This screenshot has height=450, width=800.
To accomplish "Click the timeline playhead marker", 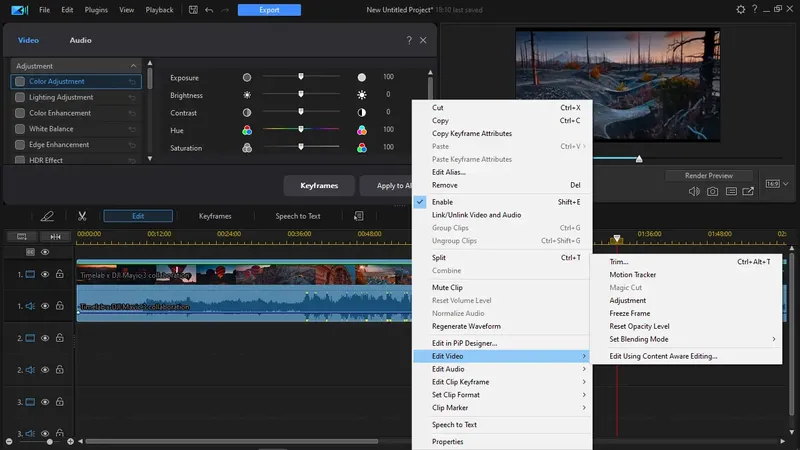I will click(x=617, y=238).
